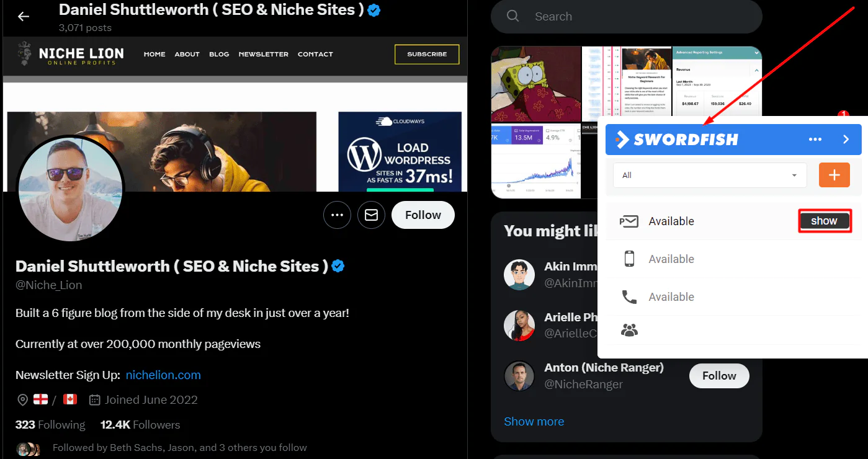Open Akin's avatar in suggestions
Screen dimensions: 868x459
click(x=519, y=275)
